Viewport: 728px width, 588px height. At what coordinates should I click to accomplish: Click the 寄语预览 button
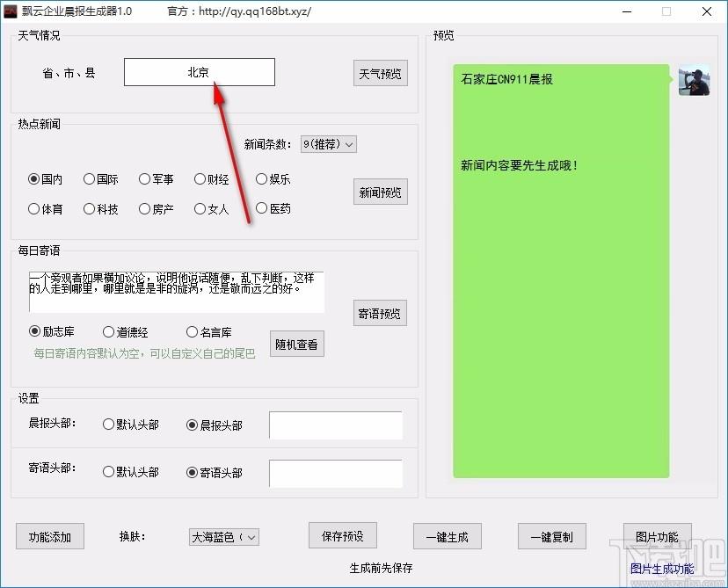380,313
